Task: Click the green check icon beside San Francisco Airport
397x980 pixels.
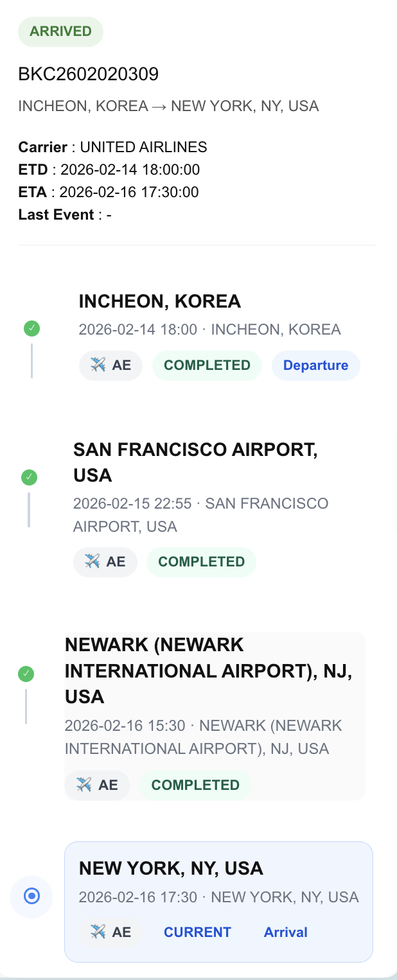Action: (x=29, y=477)
